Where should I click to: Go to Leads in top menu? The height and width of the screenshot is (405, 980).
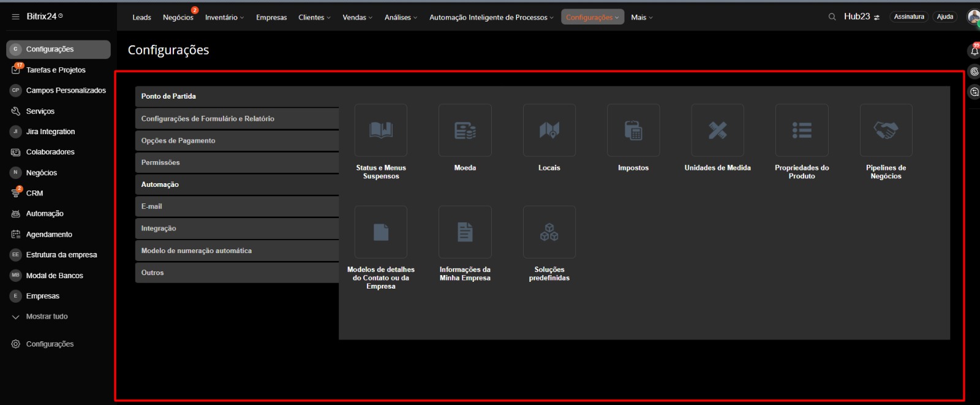(141, 17)
